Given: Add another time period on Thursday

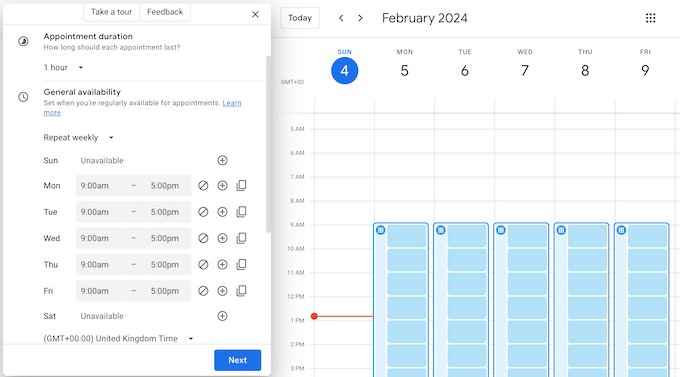Looking at the screenshot, I should [222, 265].
